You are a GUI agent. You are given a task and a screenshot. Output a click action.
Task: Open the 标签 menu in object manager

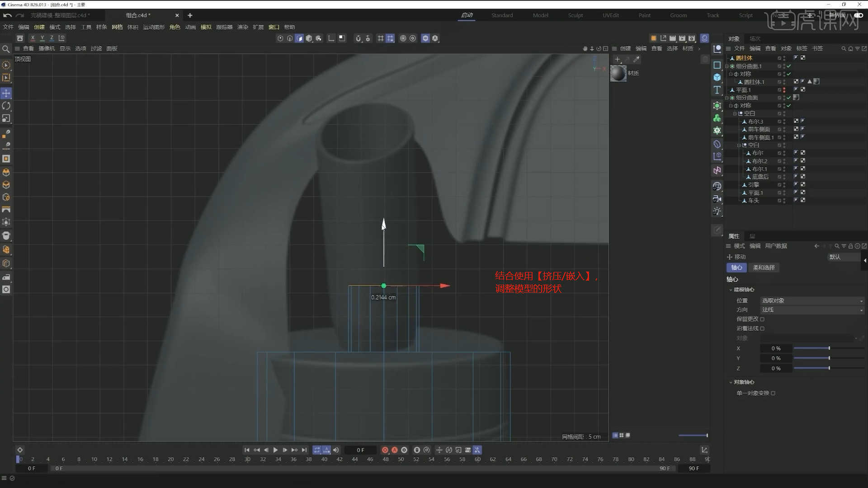point(802,48)
